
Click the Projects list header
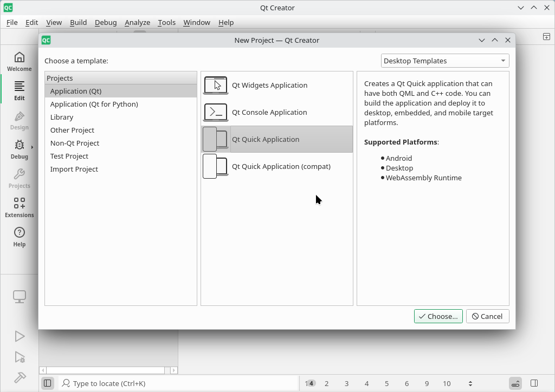pos(121,78)
